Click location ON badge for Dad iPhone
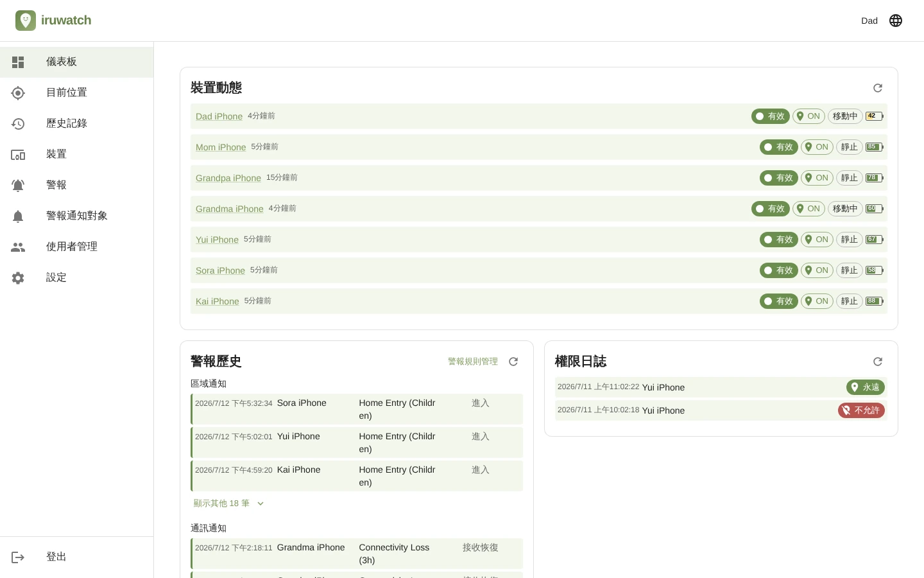This screenshot has width=924, height=578. (809, 116)
